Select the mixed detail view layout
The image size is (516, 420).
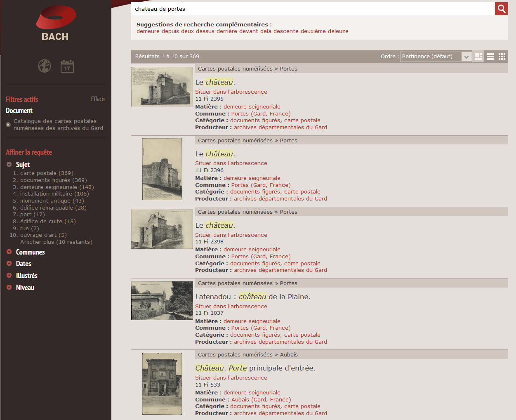coord(478,57)
